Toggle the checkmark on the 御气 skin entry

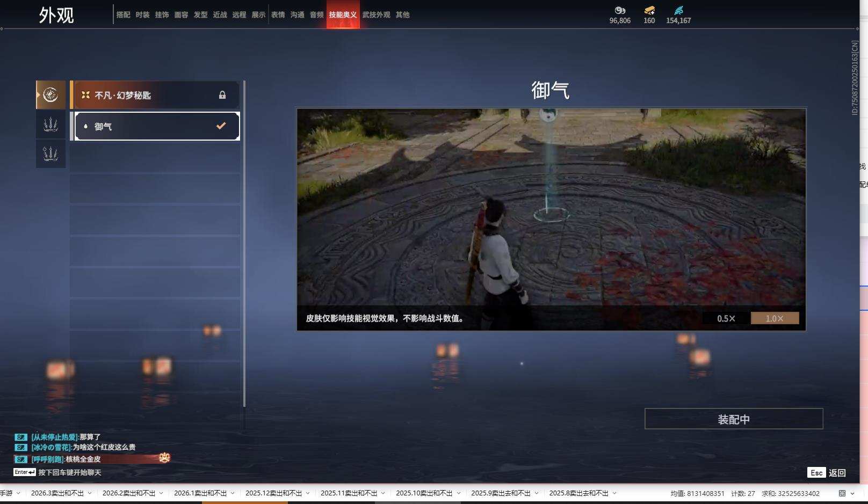point(220,126)
